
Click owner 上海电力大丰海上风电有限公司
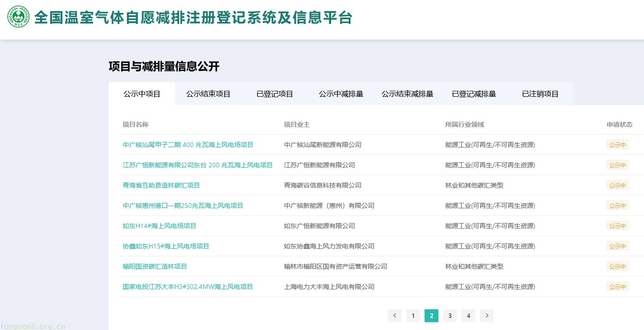(329, 287)
